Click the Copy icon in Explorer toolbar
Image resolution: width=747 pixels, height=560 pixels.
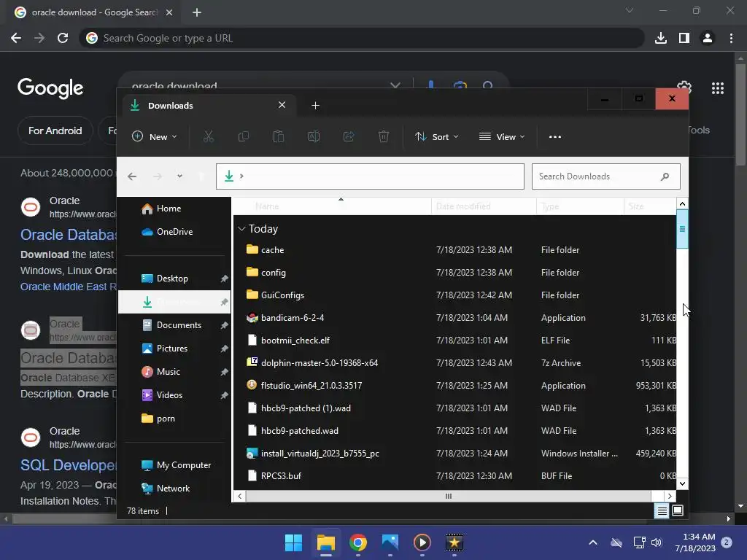(244, 136)
